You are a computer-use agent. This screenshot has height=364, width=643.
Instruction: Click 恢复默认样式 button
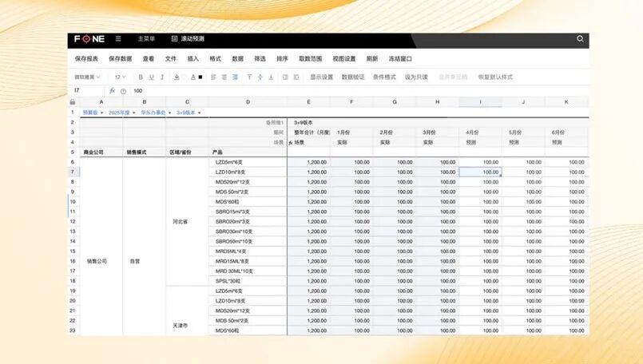(x=495, y=77)
